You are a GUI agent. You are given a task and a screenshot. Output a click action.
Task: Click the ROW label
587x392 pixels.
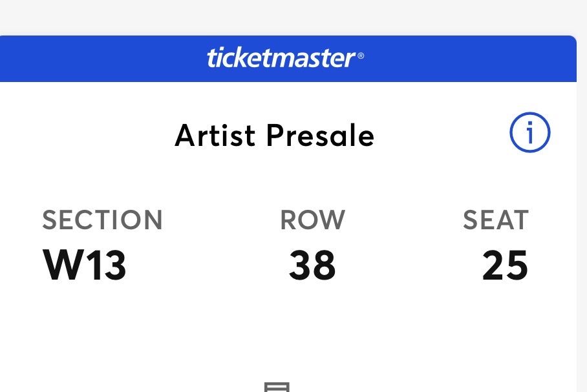click(x=312, y=220)
